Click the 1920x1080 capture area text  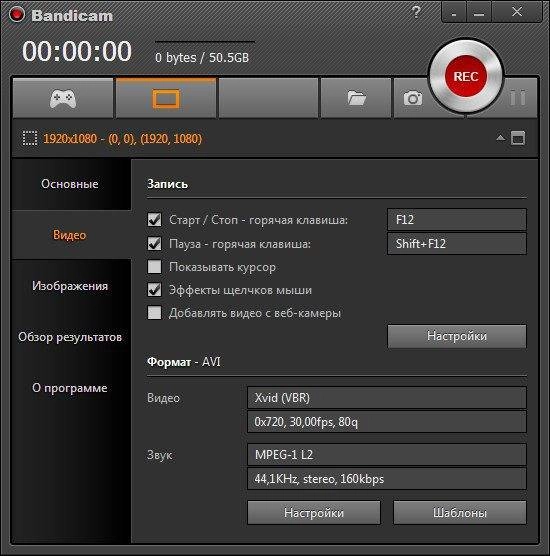click(x=122, y=138)
